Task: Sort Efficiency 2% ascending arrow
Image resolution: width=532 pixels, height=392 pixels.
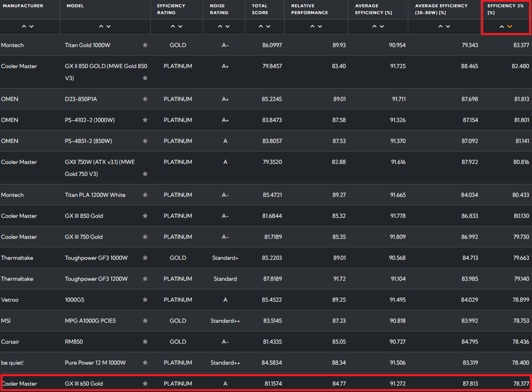Action: (502, 27)
